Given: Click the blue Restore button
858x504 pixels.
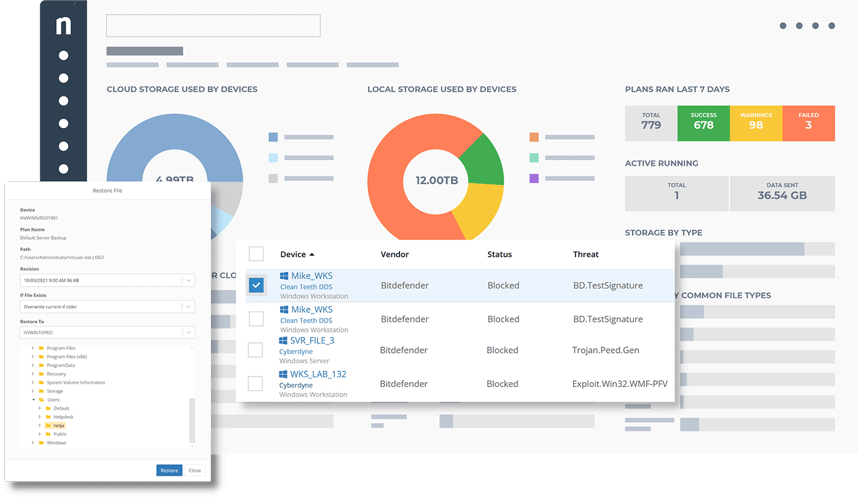Looking at the screenshot, I should [169, 470].
